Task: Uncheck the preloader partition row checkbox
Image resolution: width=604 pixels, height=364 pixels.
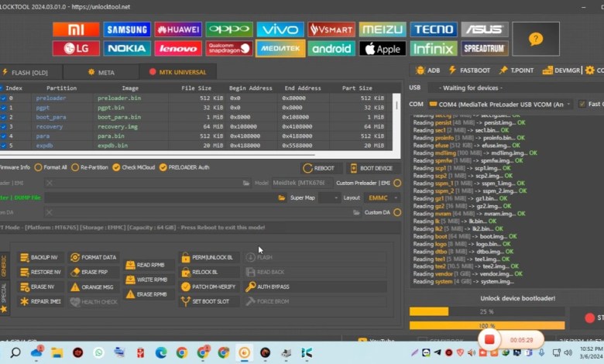Action: click(x=3, y=98)
